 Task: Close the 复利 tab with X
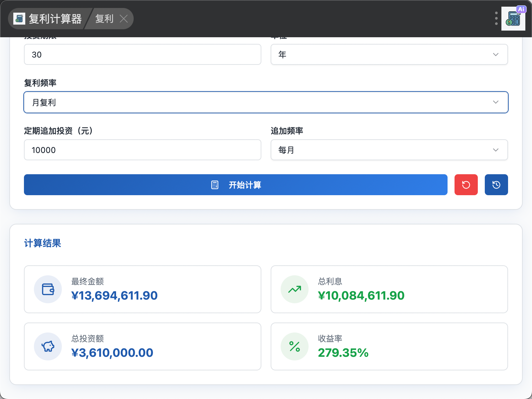(124, 19)
